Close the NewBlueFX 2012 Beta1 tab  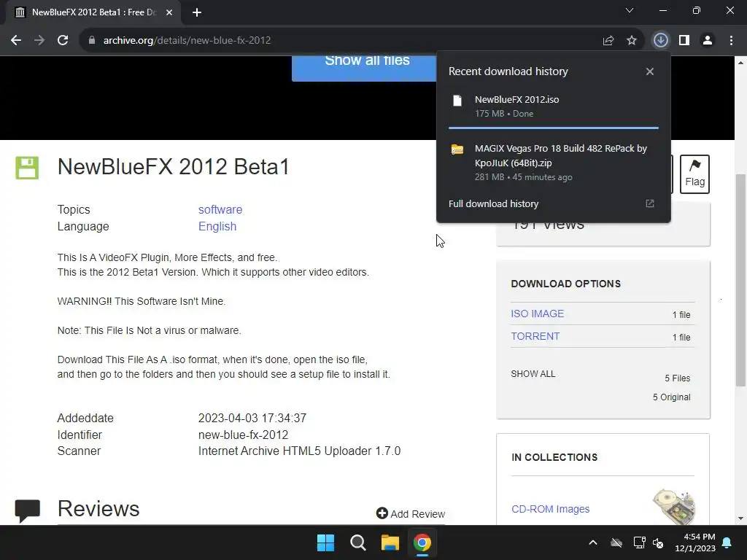tap(169, 12)
